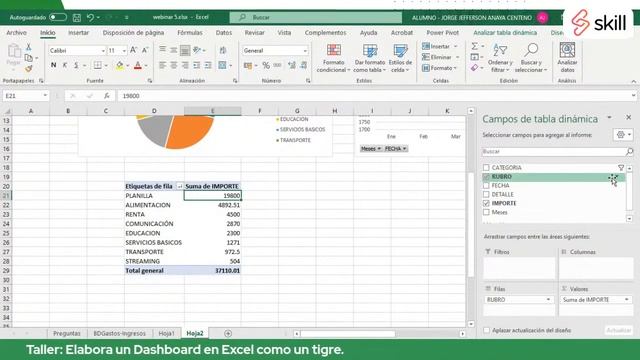Open font color red A swatch
Screen dimensions: 640x360
[138, 65]
